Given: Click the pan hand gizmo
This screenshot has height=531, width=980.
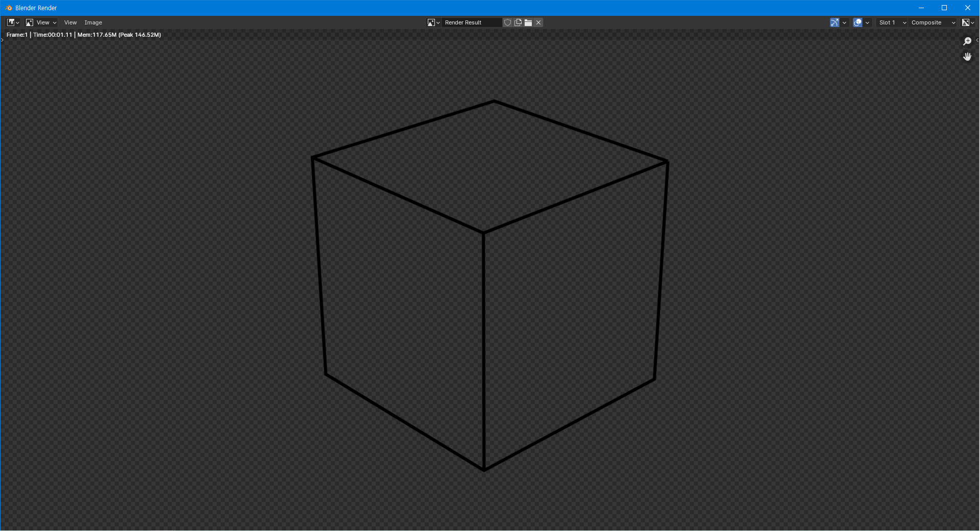Looking at the screenshot, I should pos(967,57).
